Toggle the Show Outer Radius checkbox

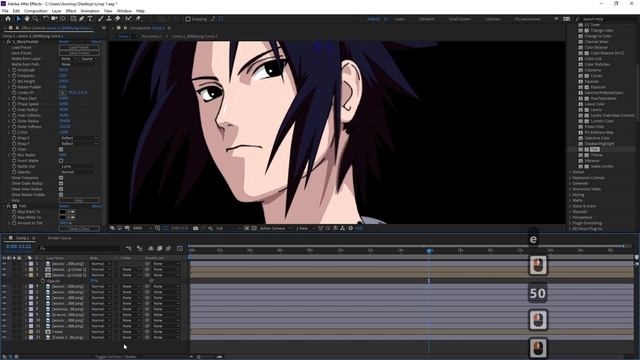click(61, 184)
